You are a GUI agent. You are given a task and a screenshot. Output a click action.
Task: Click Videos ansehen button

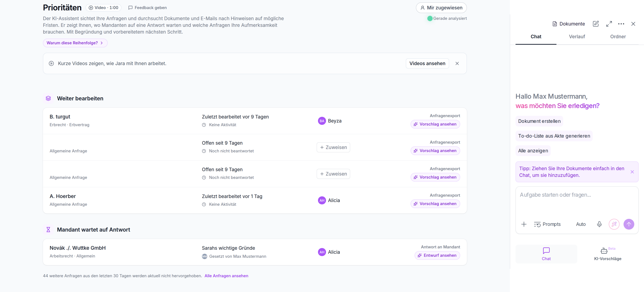(x=427, y=63)
